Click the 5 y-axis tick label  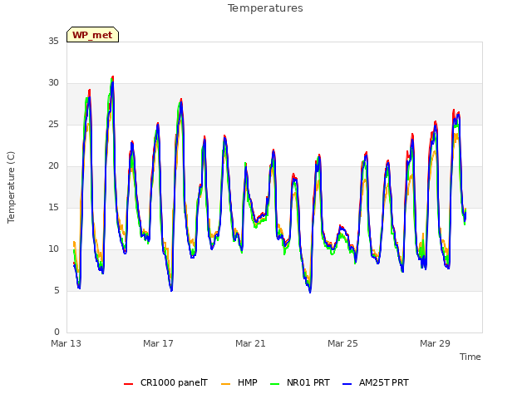(57, 291)
